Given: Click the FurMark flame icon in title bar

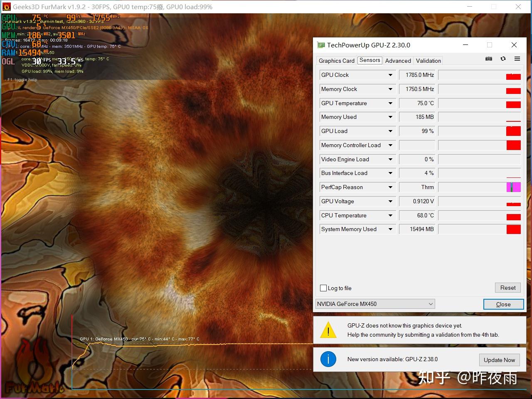Looking at the screenshot, I should (x=7, y=7).
